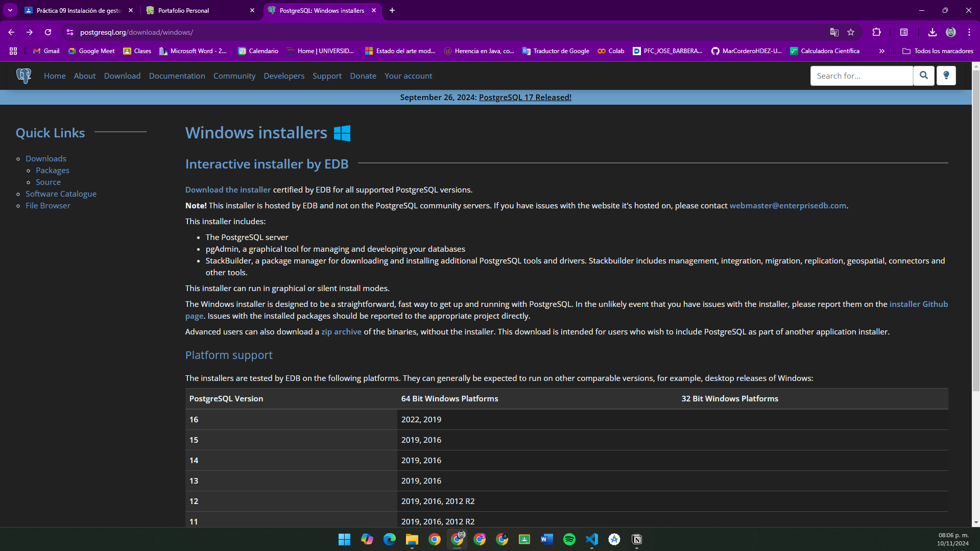
Task: Click the search magnifier button
Action: tap(923, 76)
